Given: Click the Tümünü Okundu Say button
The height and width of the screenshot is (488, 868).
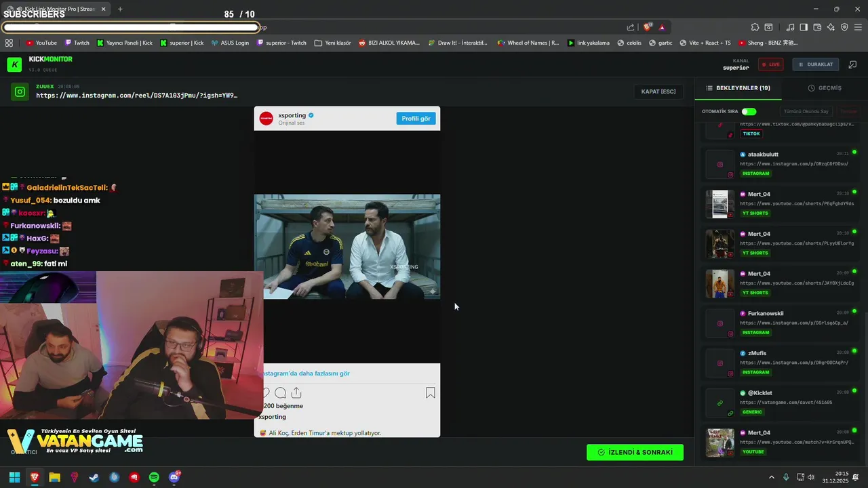Looking at the screenshot, I should 806,111.
